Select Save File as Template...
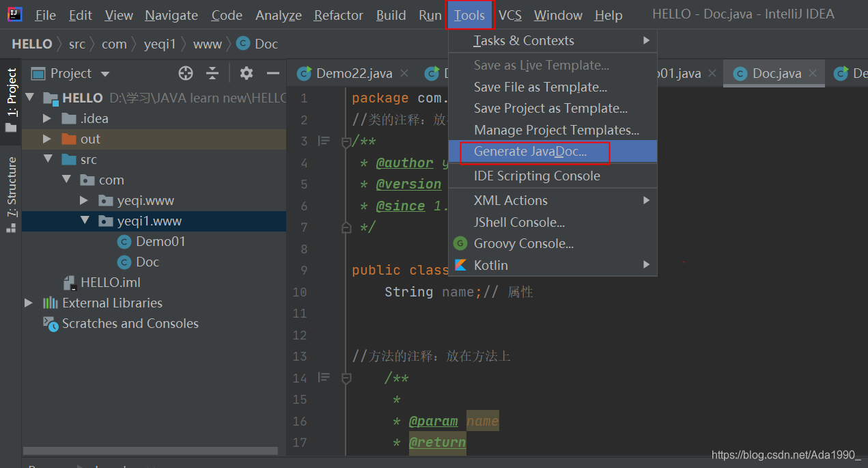Image resolution: width=868 pixels, height=468 pixels. pyautogui.click(x=552, y=87)
